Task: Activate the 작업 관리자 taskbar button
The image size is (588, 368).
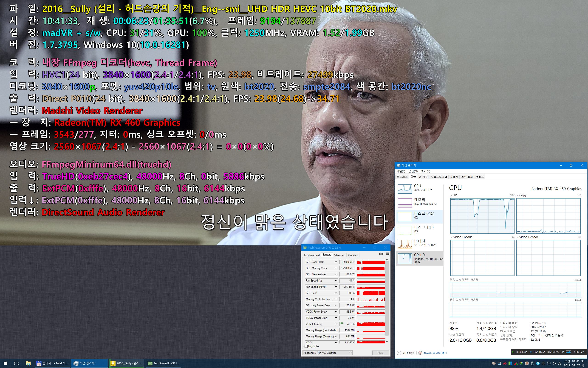Action: pyautogui.click(x=89, y=363)
